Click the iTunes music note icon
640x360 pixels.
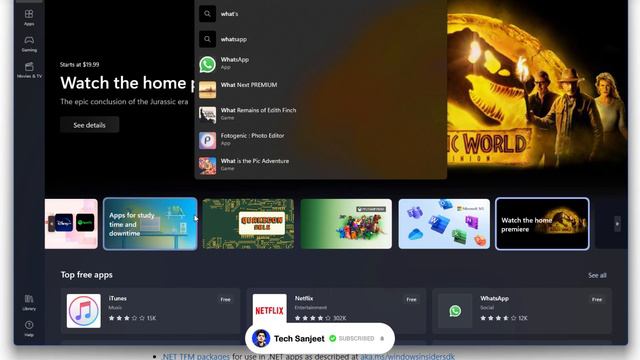84,311
